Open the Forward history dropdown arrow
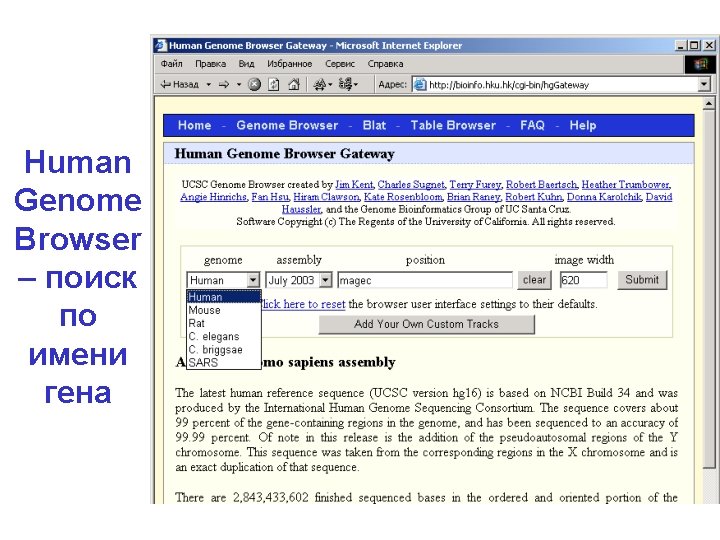Image resolution: width=720 pixels, height=540 pixels. 239,84
